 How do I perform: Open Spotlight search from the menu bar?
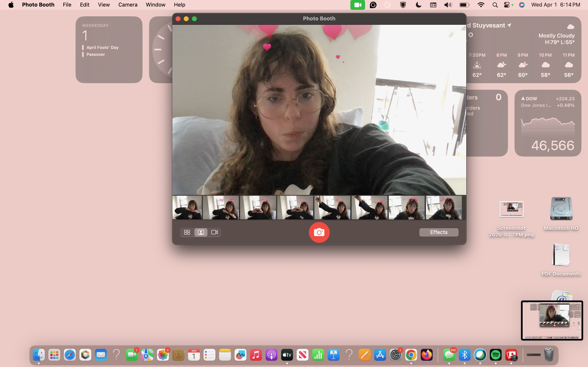coord(495,5)
